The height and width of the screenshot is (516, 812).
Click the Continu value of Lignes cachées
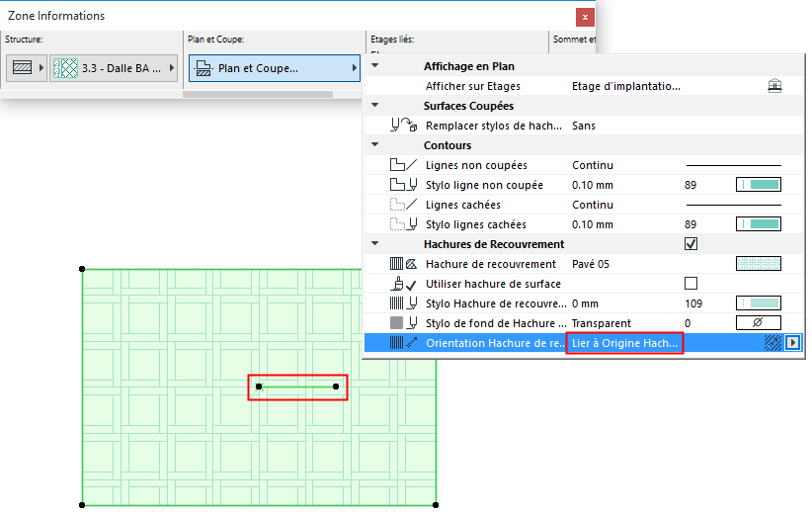coord(593,205)
